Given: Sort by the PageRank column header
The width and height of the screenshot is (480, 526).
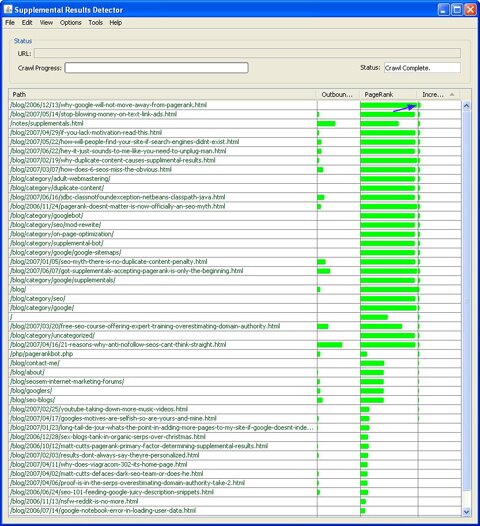Looking at the screenshot, I should coord(389,95).
